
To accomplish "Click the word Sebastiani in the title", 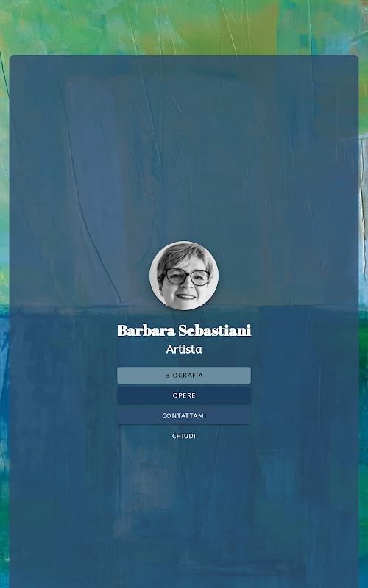I will pos(214,330).
